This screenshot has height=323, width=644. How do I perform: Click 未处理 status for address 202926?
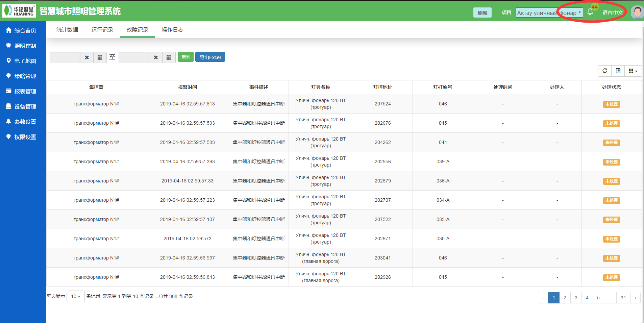point(612,277)
